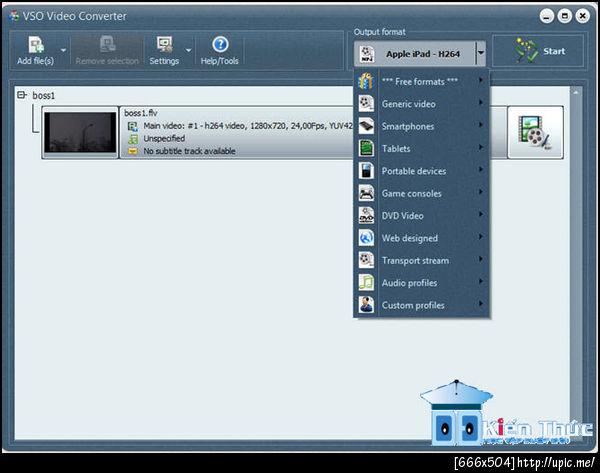The image size is (600, 473).
Task: Open the Tablets menu entry
Action: pos(421,148)
